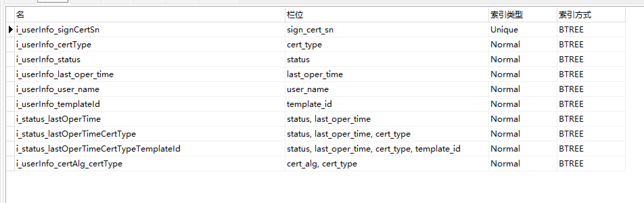Click BTREE method in i_status_lastOperTime row
Viewport: 644px width, 203px height.
pyautogui.click(x=591, y=119)
